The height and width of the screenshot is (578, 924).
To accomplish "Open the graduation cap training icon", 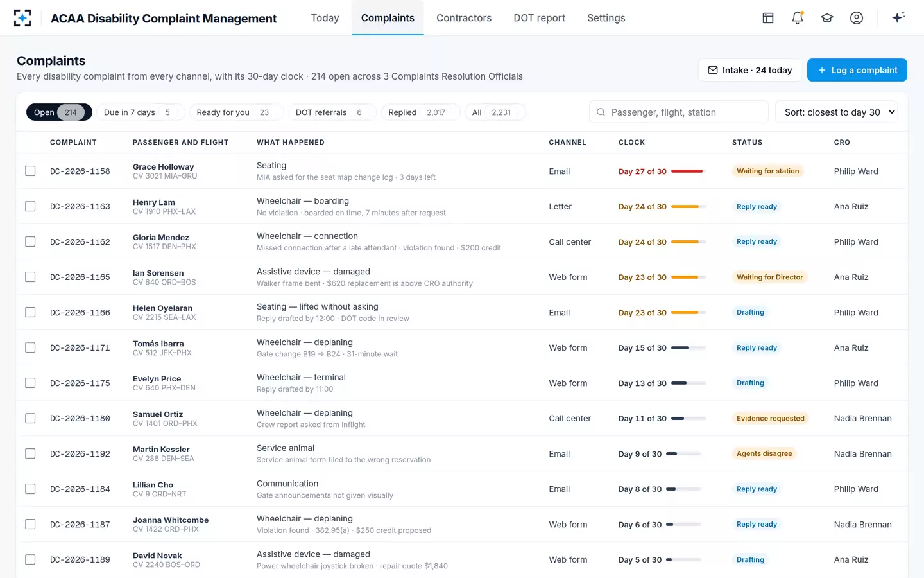I will point(827,18).
